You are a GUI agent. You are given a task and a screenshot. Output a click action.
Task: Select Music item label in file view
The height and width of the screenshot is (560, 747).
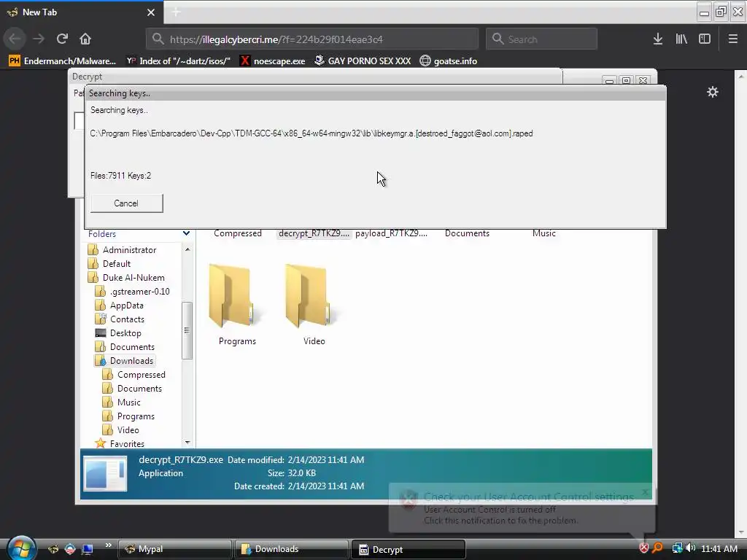pos(544,233)
